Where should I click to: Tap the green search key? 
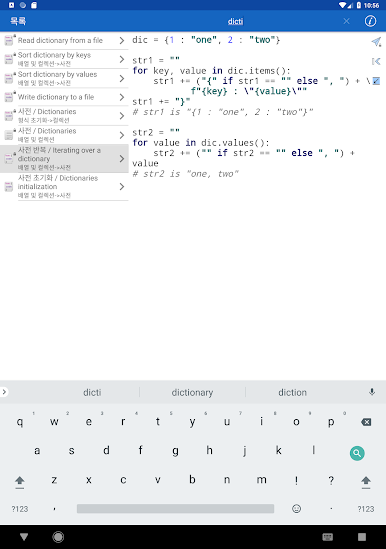(x=357, y=453)
